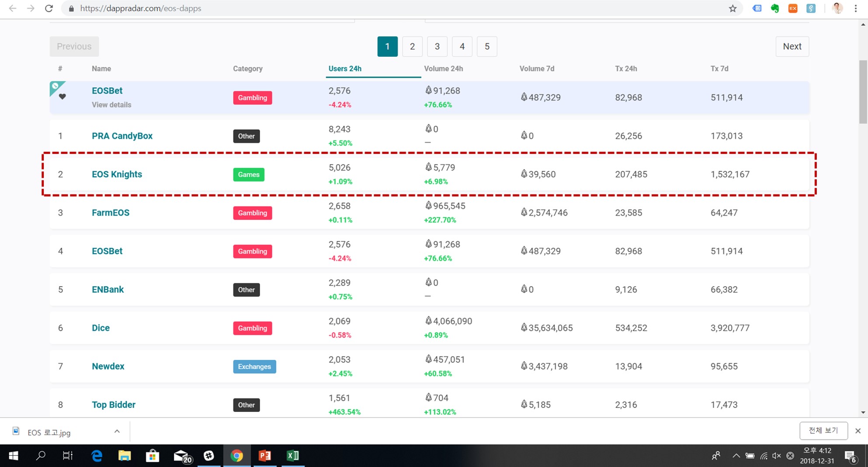This screenshot has width=868, height=467.
Task: Click the page vertical scrollbar thumb
Action: pyautogui.click(x=863, y=92)
